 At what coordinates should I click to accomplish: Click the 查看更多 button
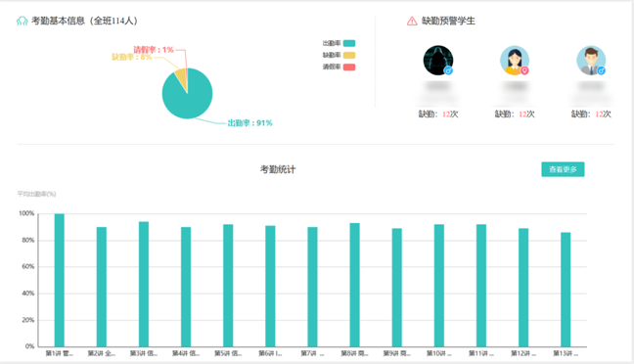(563, 169)
